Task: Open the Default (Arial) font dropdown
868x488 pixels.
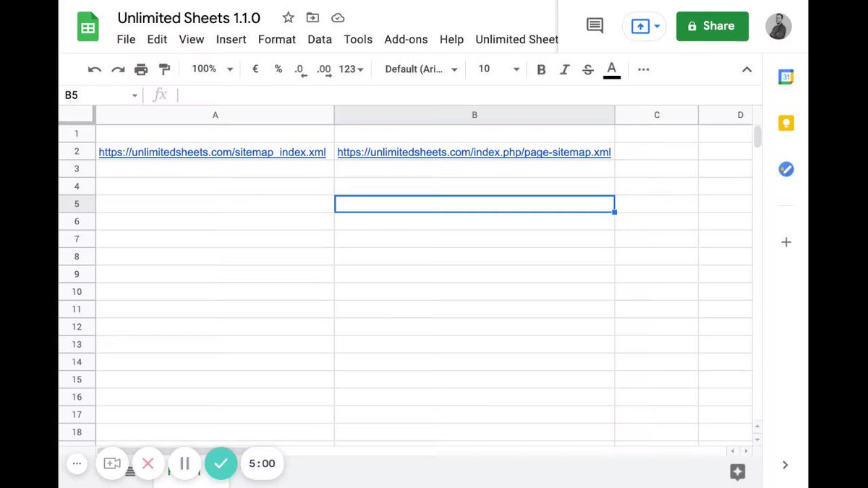Action: pyautogui.click(x=421, y=69)
